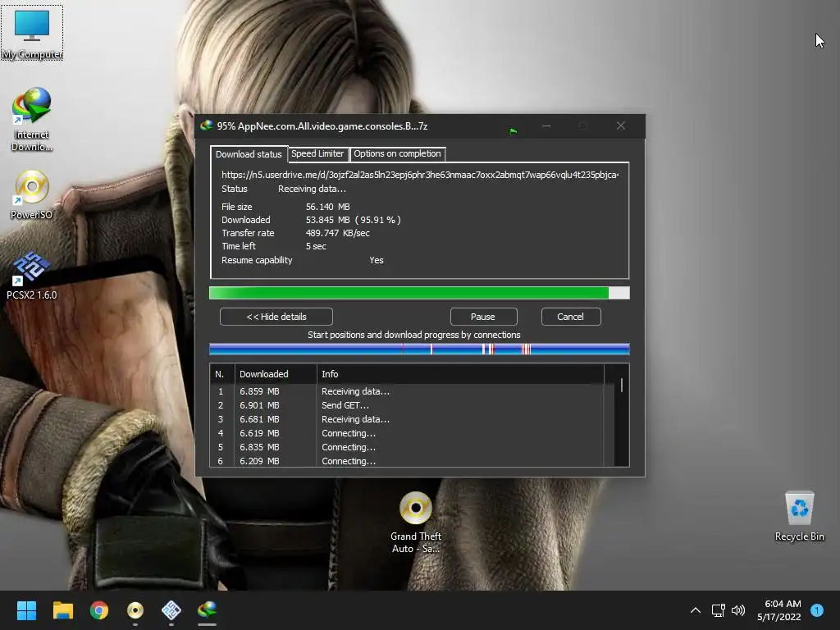The height and width of the screenshot is (630, 840).
Task: Open Internet Download Manager desktop shortcut
Action: [x=32, y=119]
